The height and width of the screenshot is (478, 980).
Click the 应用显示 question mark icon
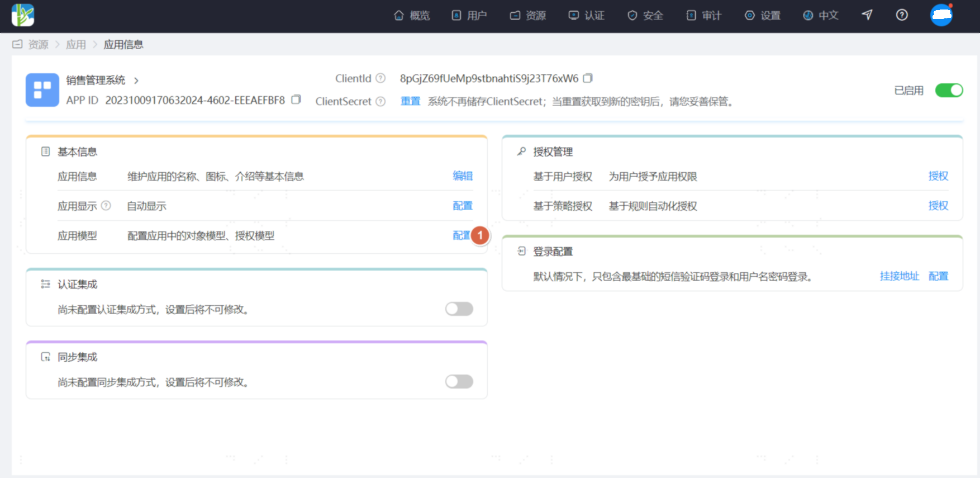coord(106,206)
